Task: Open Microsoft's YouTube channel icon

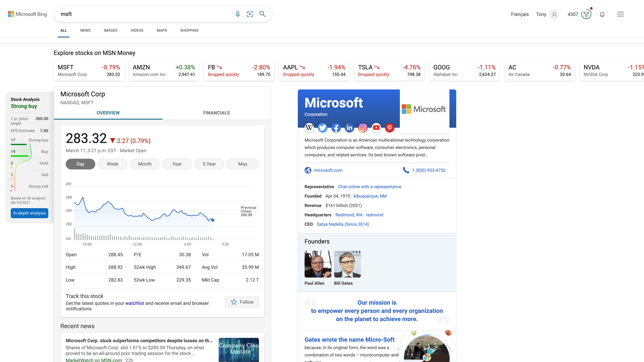Action: click(x=376, y=128)
